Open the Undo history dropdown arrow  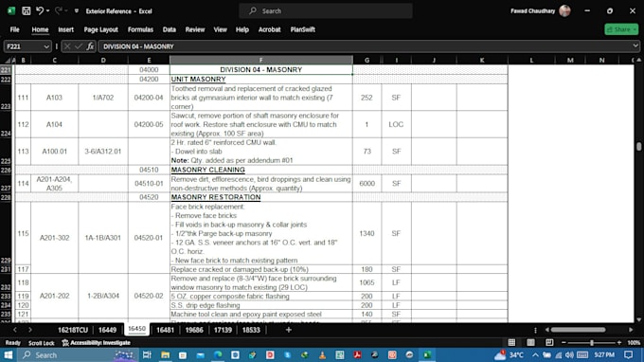pyautogui.click(x=47, y=11)
